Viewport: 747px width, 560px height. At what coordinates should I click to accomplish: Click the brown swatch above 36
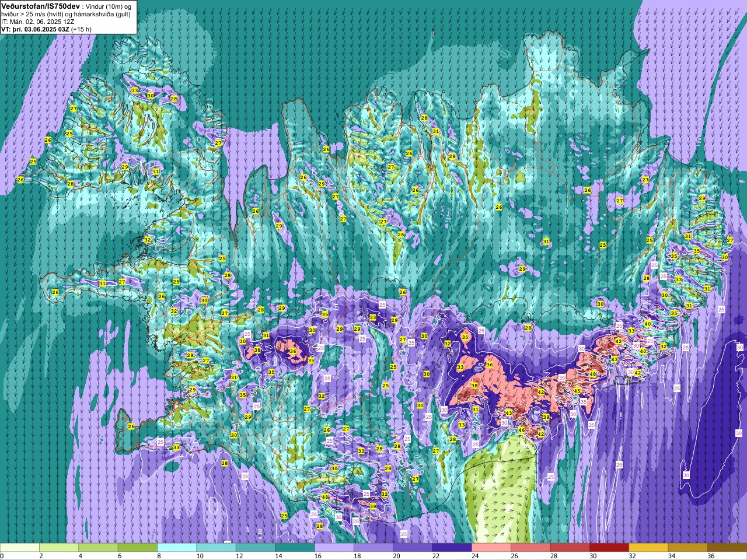pyautogui.click(x=727, y=548)
